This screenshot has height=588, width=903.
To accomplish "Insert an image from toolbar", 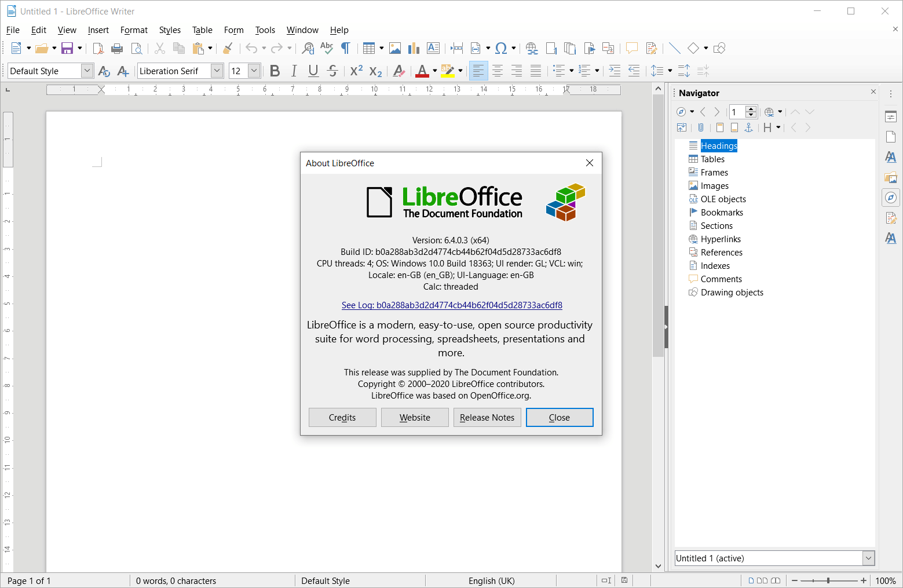I will pyautogui.click(x=395, y=48).
